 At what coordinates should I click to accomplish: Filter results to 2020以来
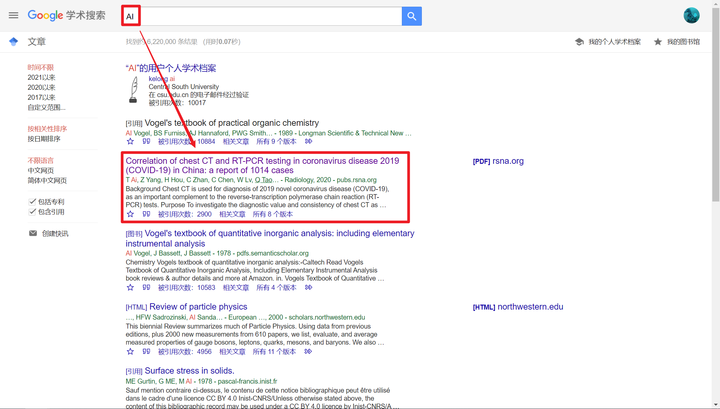click(x=41, y=87)
